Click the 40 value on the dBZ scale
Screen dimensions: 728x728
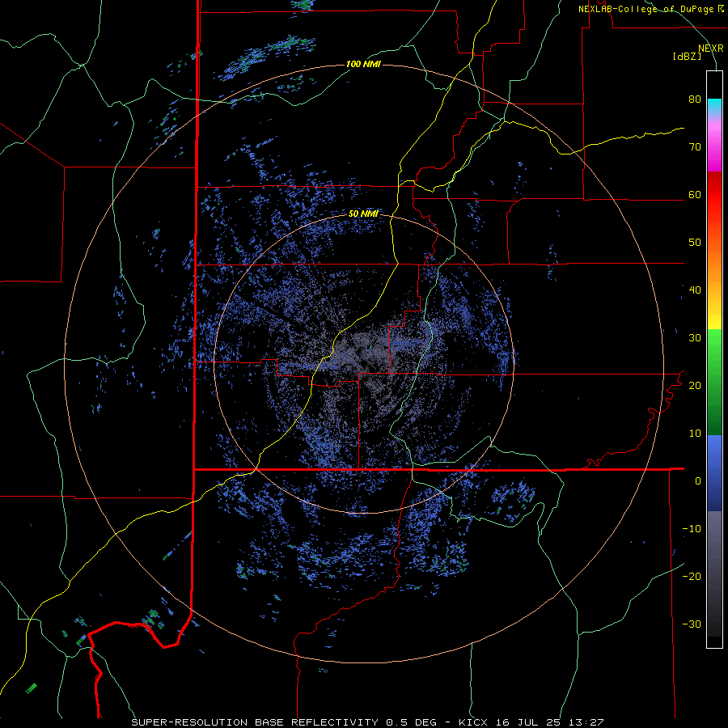click(695, 290)
